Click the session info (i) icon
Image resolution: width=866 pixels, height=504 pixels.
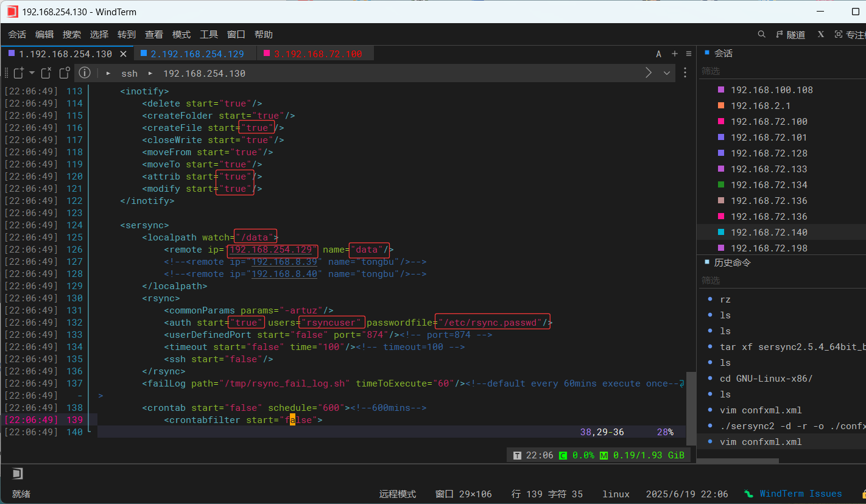(85, 73)
